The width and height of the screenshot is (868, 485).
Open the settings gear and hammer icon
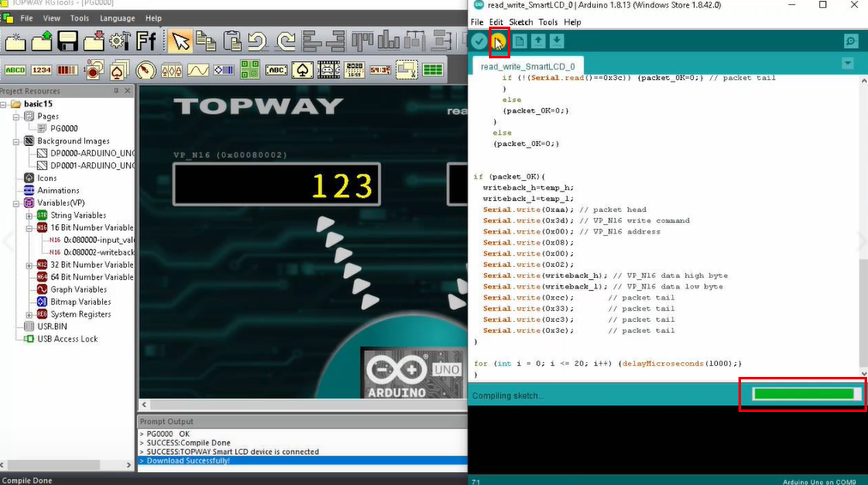pyautogui.click(x=119, y=41)
